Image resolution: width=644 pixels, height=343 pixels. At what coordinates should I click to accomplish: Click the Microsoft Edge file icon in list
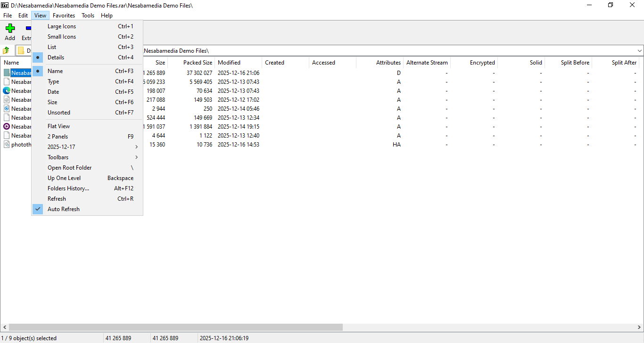7,91
